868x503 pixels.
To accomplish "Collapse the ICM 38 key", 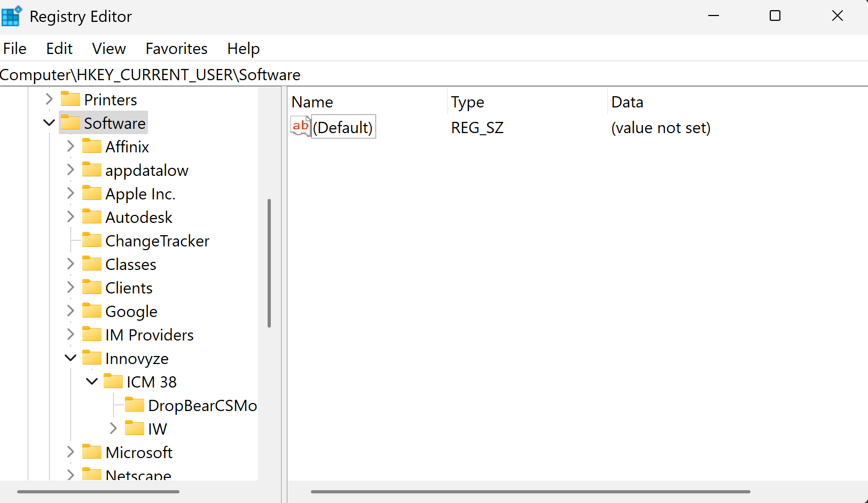I will 91,381.
